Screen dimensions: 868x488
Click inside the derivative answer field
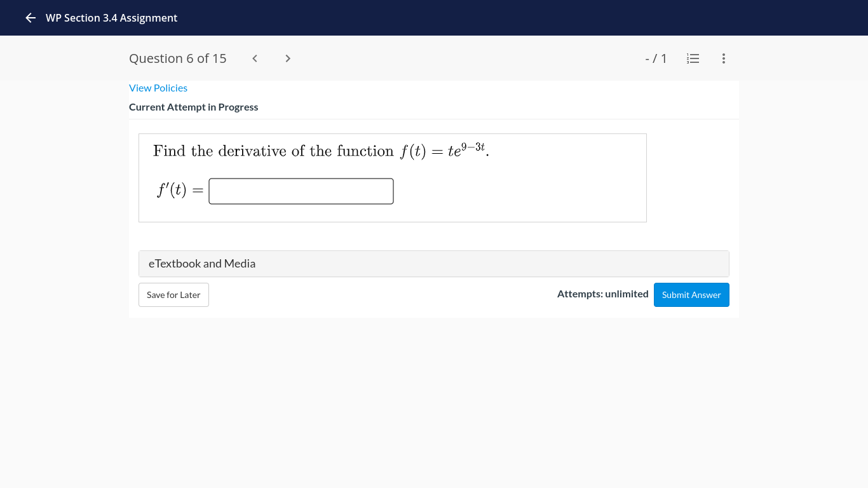click(x=301, y=191)
